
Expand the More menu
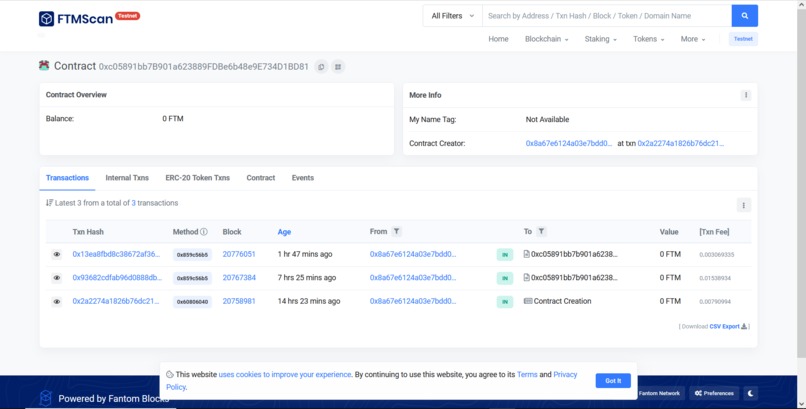click(x=693, y=39)
